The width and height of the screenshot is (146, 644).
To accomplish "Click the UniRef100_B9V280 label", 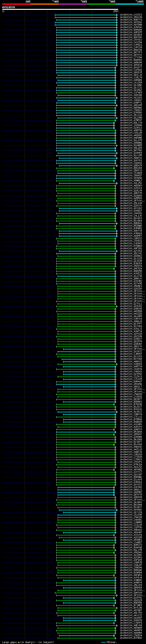I will [x=131, y=37].
